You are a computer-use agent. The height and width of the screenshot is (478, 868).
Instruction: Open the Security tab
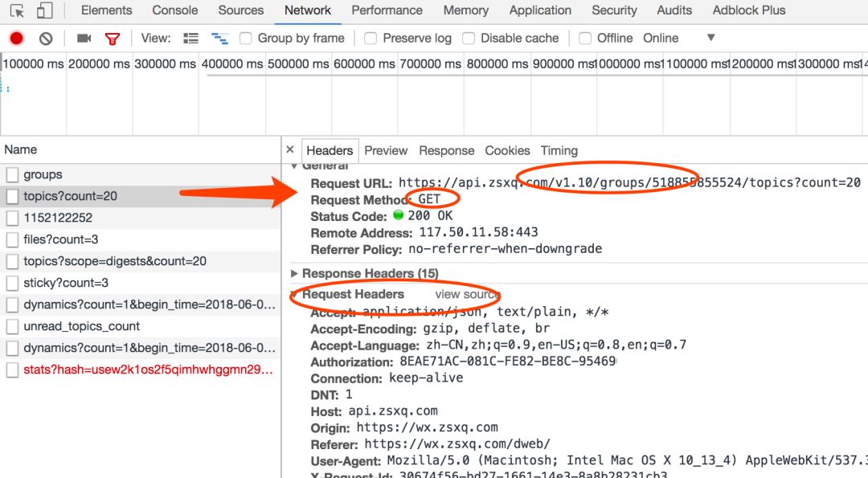tap(615, 10)
